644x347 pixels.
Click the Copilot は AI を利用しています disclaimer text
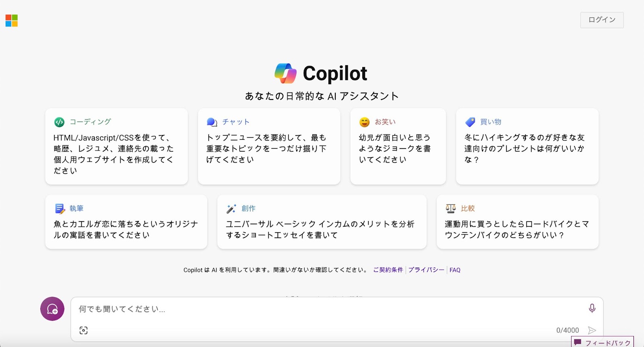[276, 270]
